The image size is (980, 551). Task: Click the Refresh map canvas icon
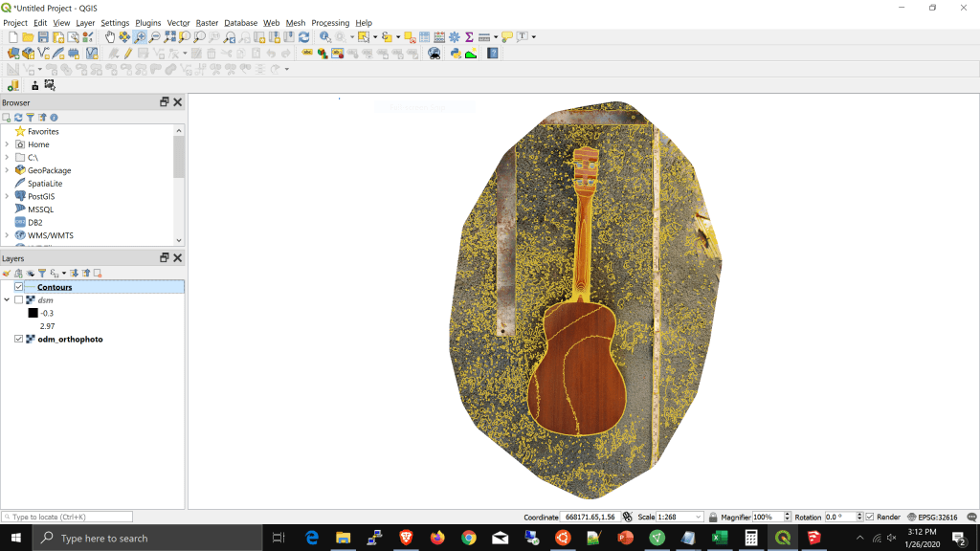coord(303,37)
